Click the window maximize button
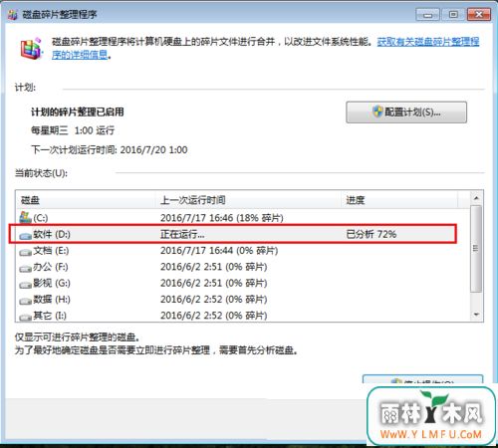 coord(453,14)
